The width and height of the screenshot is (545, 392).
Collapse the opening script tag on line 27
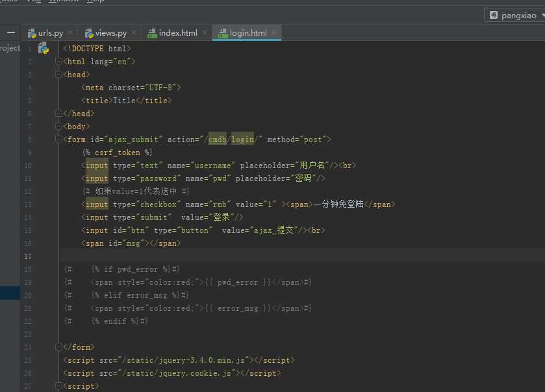[58, 386]
